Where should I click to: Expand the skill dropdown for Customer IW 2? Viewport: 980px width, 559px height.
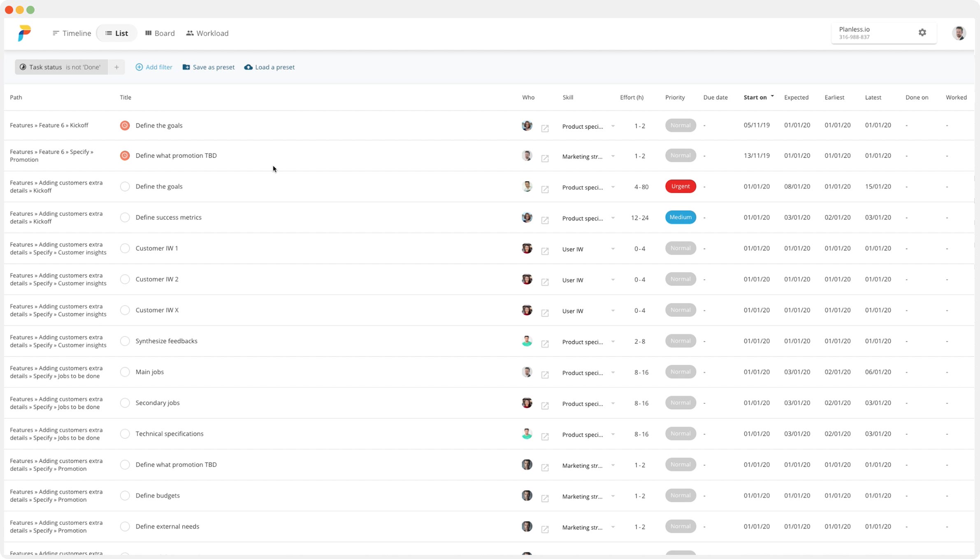pos(613,280)
